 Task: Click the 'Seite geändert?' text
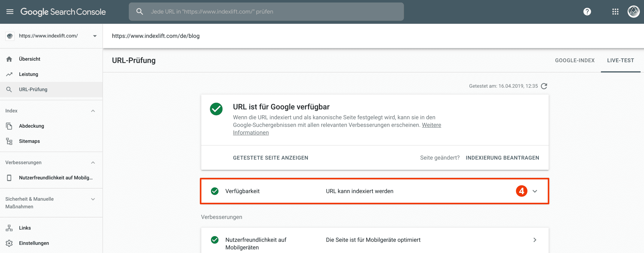coord(440,158)
